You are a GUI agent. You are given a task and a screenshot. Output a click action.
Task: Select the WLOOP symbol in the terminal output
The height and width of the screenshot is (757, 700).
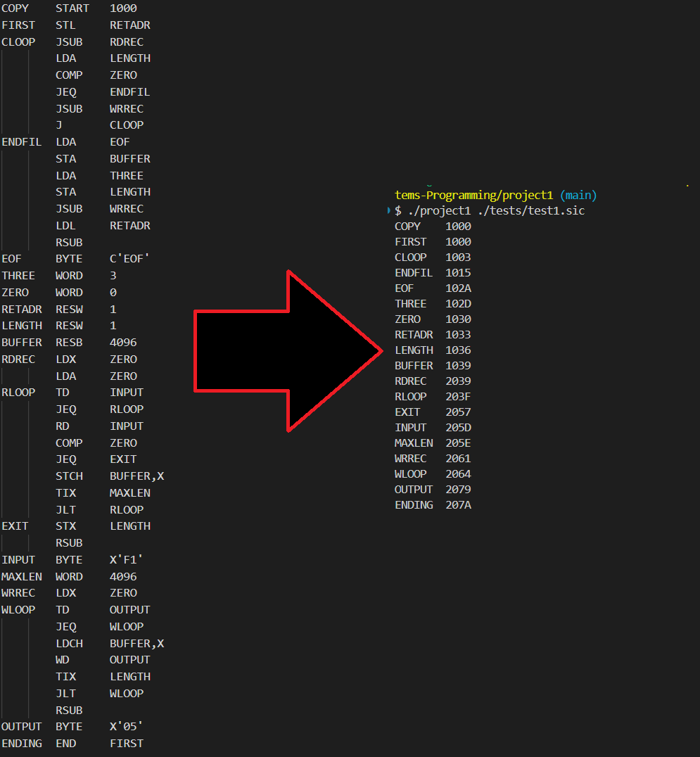pos(411,473)
